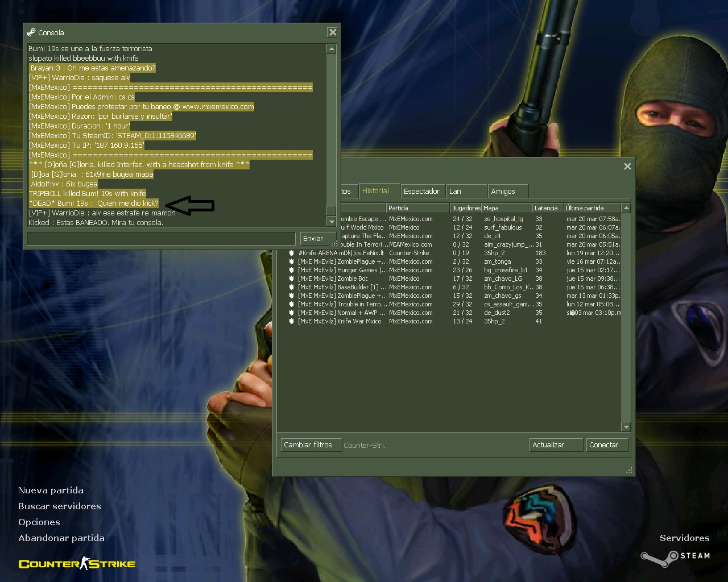Close the Consola window

point(333,32)
